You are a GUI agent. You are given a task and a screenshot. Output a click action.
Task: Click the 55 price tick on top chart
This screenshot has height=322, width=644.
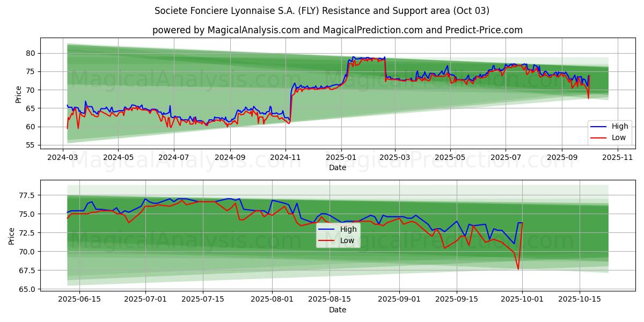(30, 145)
